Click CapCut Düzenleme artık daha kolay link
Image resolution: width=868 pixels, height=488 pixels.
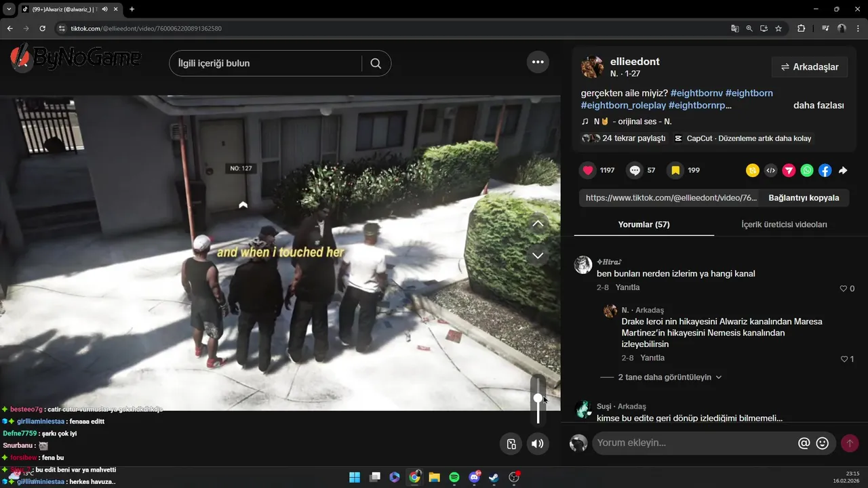coord(743,138)
